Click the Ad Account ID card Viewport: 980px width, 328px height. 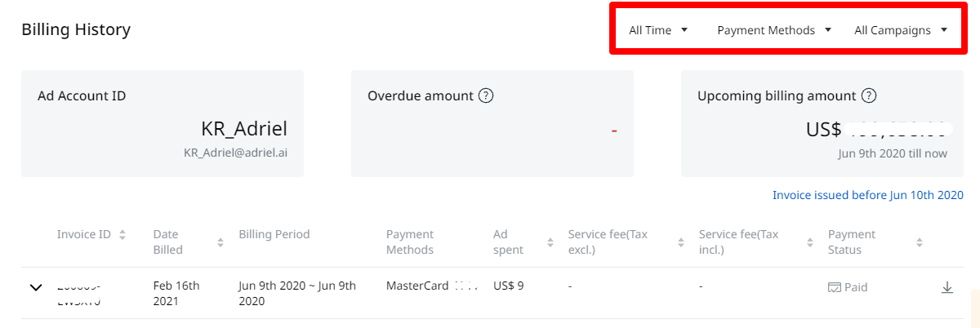(163, 123)
